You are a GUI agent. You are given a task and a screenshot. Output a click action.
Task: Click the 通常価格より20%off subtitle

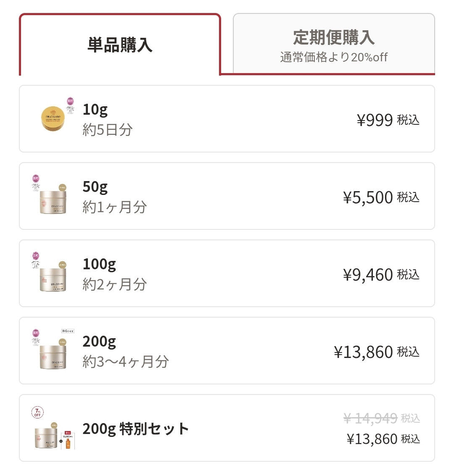coord(334,57)
